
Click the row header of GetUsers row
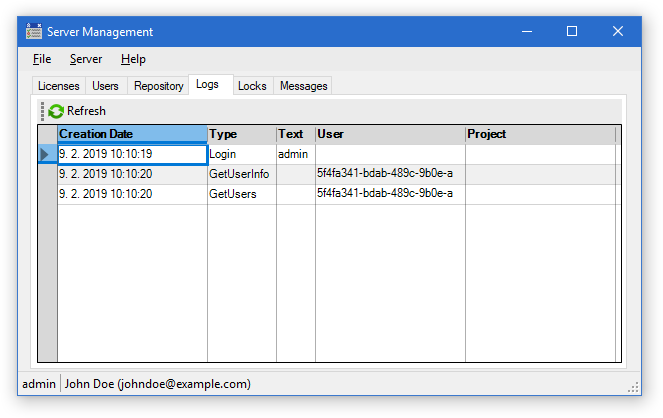point(48,194)
